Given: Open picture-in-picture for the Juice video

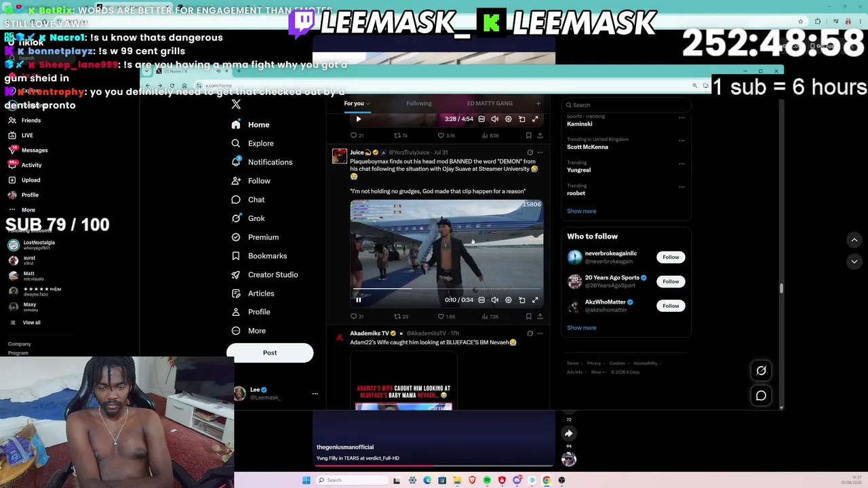Looking at the screenshot, I should [521, 300].
